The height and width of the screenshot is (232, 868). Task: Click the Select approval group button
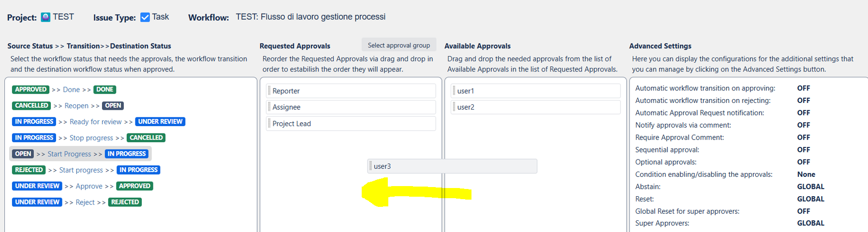coord(398,45)
